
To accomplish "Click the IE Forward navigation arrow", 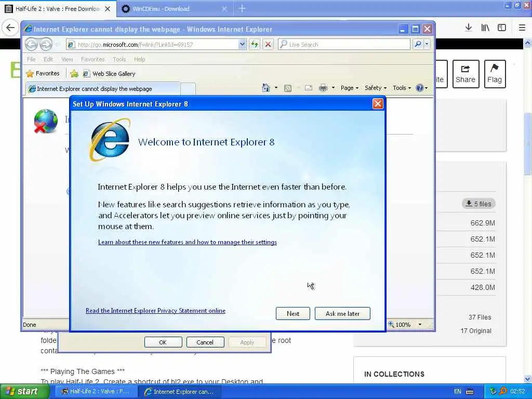I will point(46,45).
